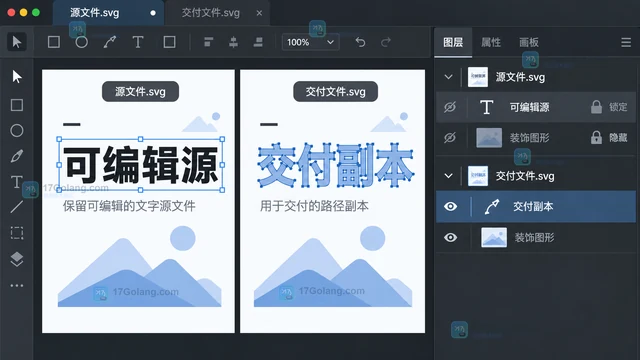The width and height of the screenshot is (640, 360).
Task: Select the 交付副本 outlined path on canvas
Action: pyautogui.click(x=336, y=165)
